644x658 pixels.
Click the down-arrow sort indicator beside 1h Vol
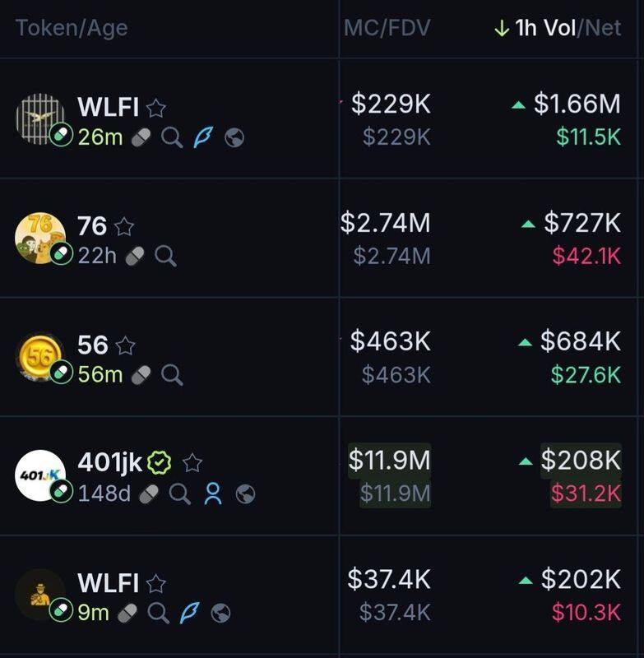[x=501, y=28]
